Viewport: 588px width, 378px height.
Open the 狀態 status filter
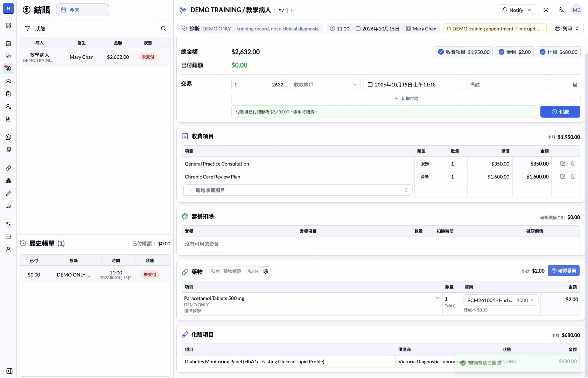pyautogui.click(x=35, y=28)
